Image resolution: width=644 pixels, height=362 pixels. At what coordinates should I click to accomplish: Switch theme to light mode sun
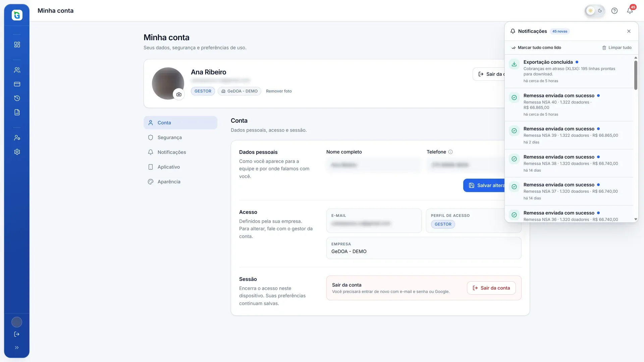[591, 11]
